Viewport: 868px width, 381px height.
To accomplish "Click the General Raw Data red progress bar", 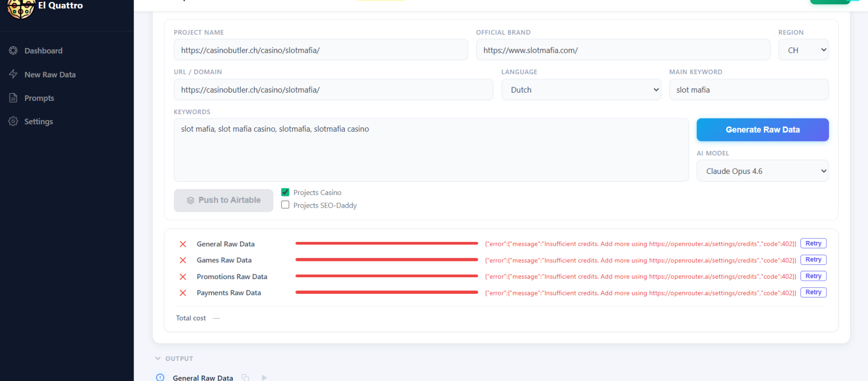I will pyautogui.click(x=387, y=243).
